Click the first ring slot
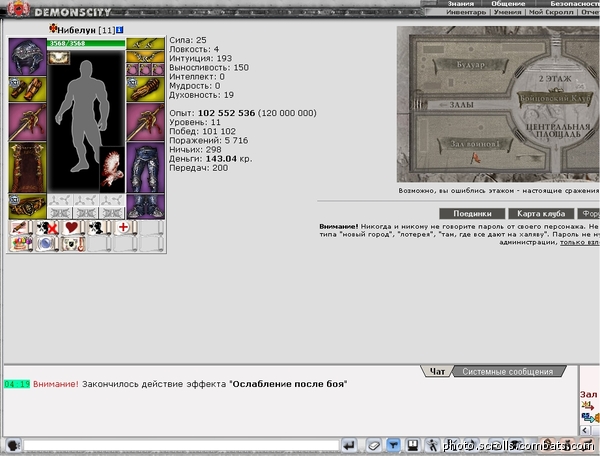The width and height of the screenshot is (600, 456). coord(133,70)
